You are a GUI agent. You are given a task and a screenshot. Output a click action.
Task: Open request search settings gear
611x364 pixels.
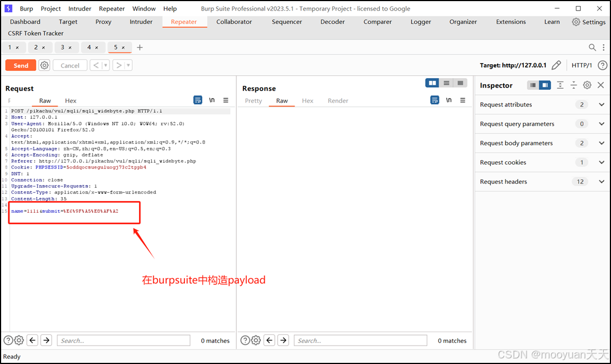point(18,340)
